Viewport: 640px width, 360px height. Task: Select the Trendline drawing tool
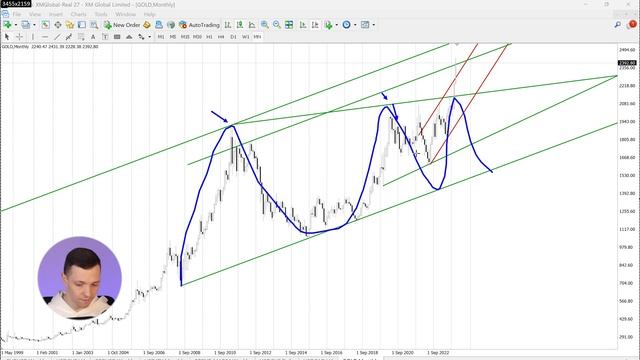[57, 37]
